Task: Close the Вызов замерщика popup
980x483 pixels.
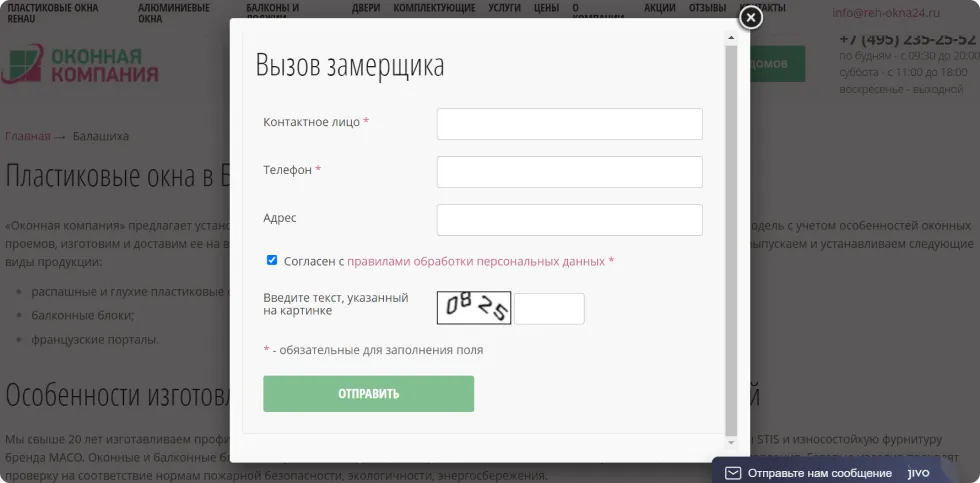Action: 750,18
